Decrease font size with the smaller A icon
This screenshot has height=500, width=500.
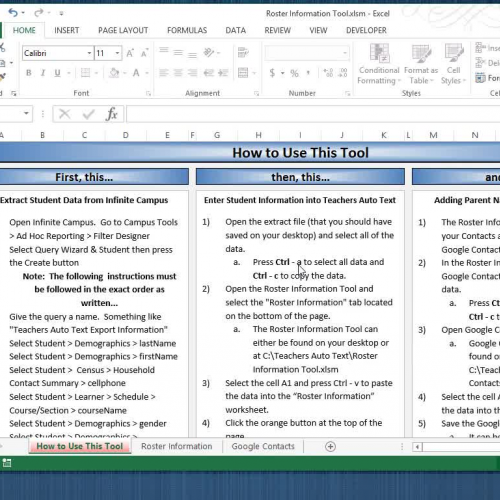[144, 53]
